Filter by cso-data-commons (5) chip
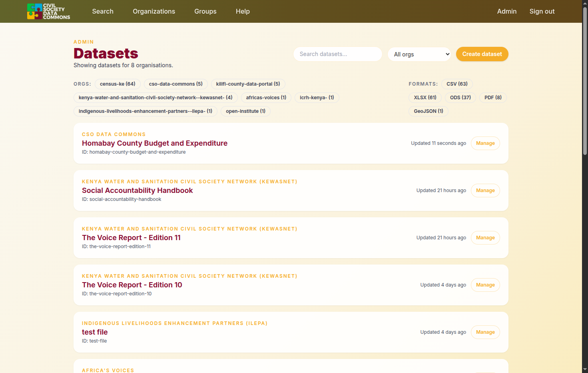Image resolution: width=588 pixels, height=373 pixels. (x=176, y=84)
